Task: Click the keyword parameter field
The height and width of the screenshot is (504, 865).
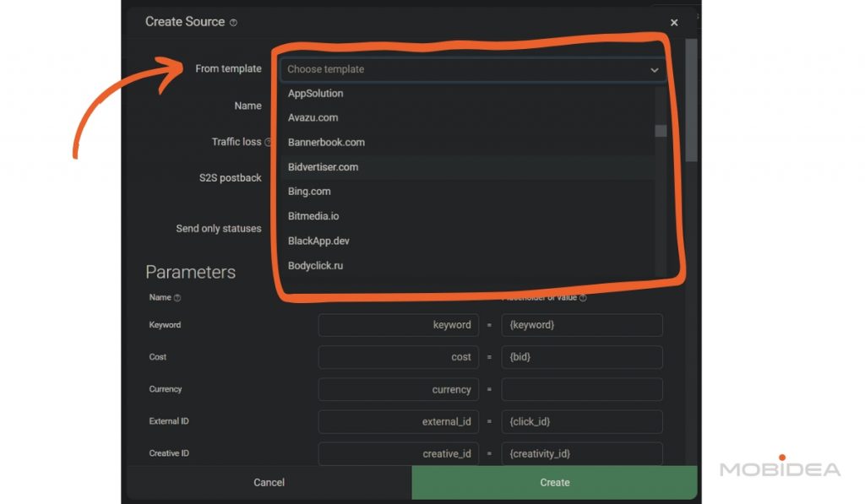Action: point(398,324)
